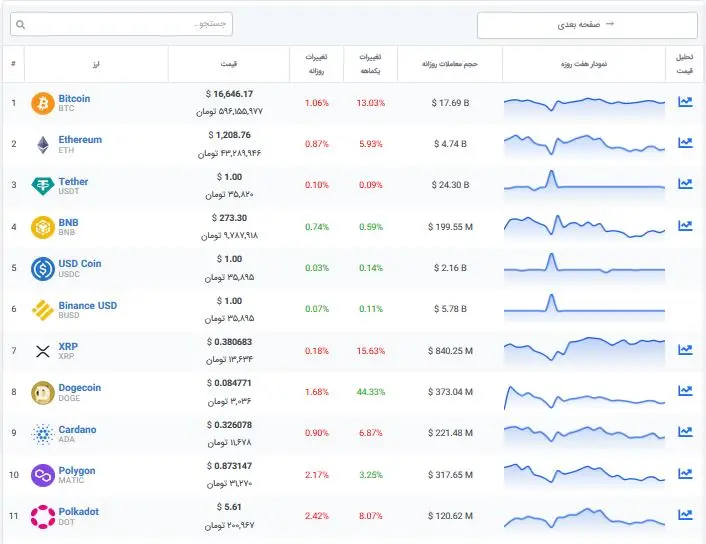This screenshot has height=544, width=706.
Task: Open Cardano price analysis chart icon
Action: point(685,431)
